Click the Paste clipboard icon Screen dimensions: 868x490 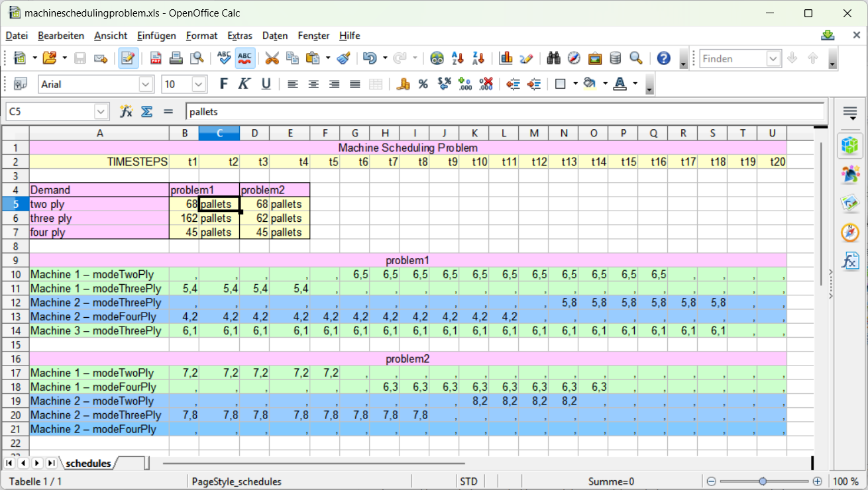click(313, 58)
